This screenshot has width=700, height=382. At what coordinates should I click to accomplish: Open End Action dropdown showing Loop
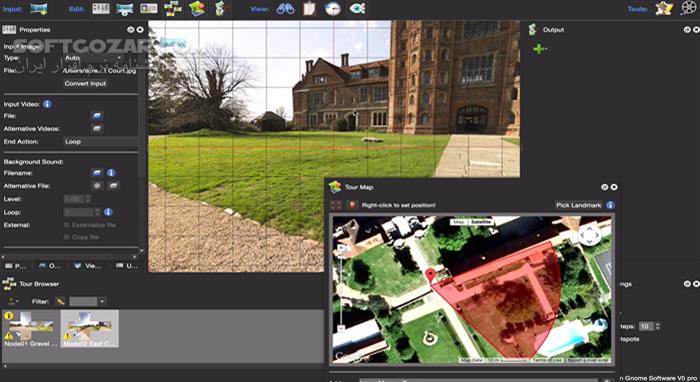click(100, 142)
